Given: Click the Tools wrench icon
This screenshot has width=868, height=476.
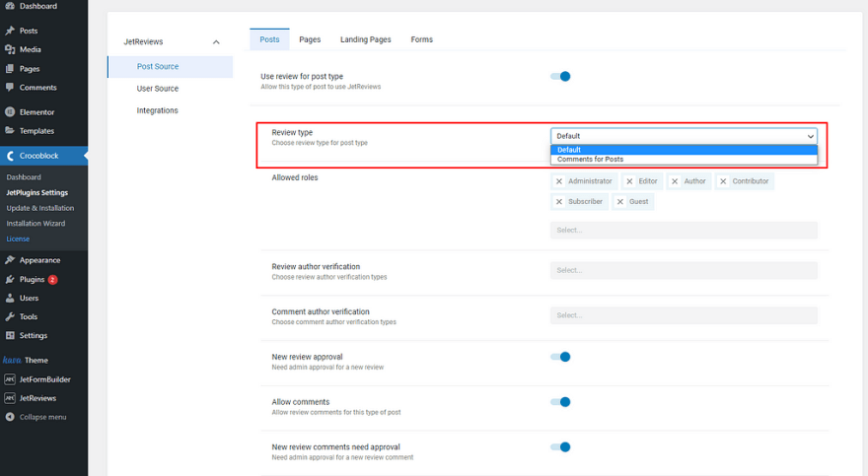Looking at the screenshot, I should click(x=10, y=316).
